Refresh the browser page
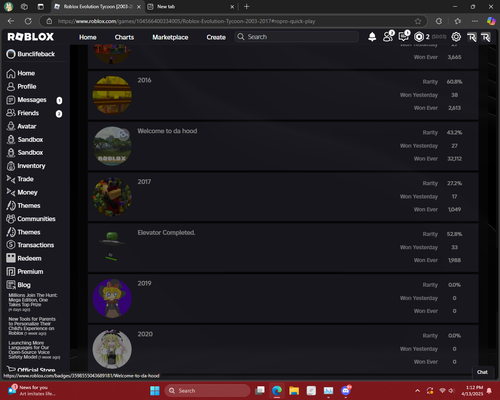Image resolution: width=500 pixels, height=400 pixels. pyautogui.click(x=28, y=21)
